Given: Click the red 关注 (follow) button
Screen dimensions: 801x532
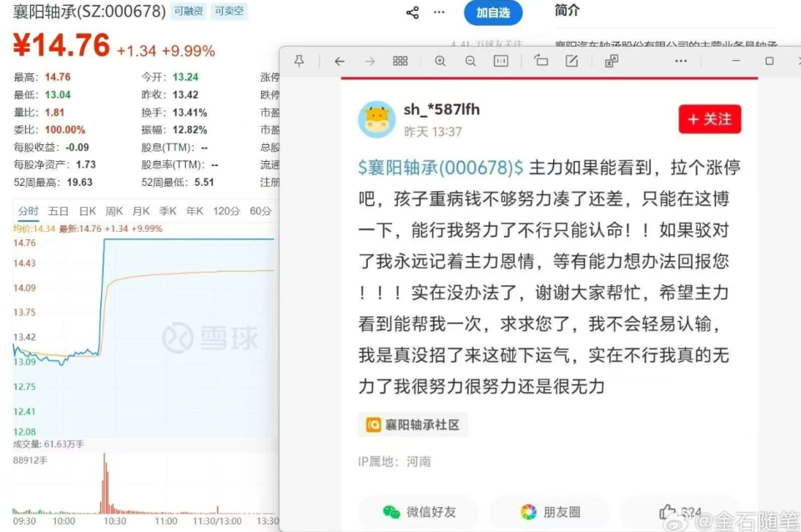Looking at the screenshot, I should point(708,119).
